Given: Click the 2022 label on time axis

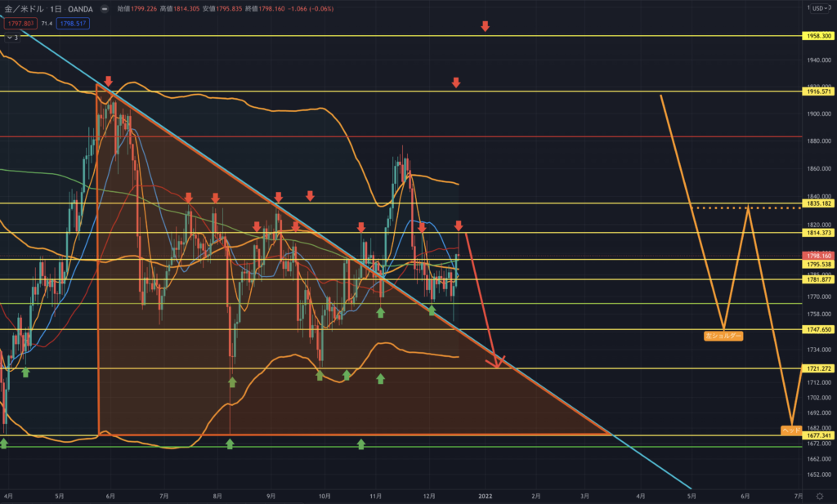Looking at the screenshot, I should click(485, 495).
